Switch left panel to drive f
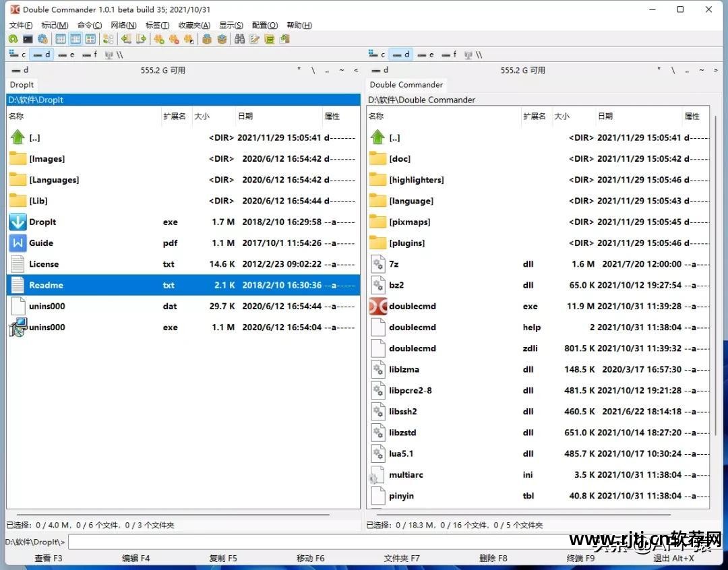728x570 pixels. coord(90,55)
